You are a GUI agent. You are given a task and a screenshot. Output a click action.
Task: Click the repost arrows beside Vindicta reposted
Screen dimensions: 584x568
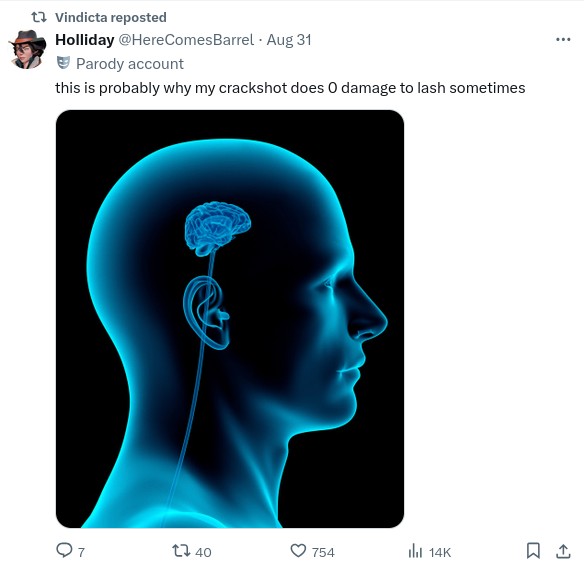click(39, 17)
